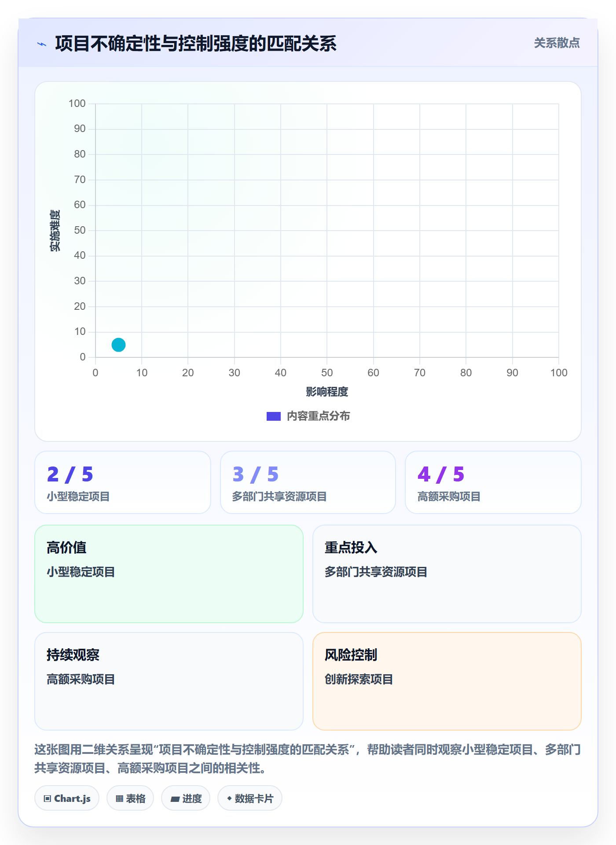This screenshot has height=845, width=616.
Task: Toggle the 内容重点分布 legend color box
Action: click(x=273, y=416)
